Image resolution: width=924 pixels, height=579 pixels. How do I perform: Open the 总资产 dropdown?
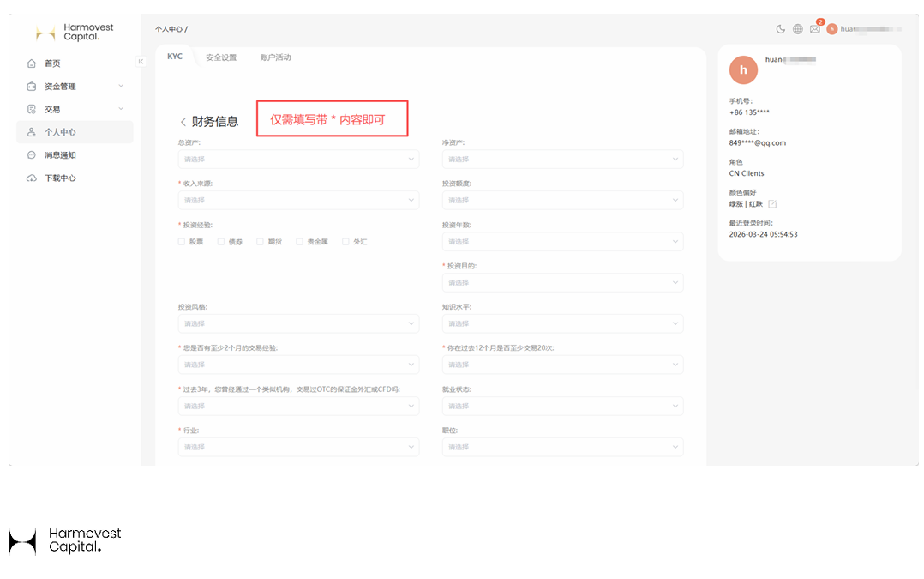point(299,160)
